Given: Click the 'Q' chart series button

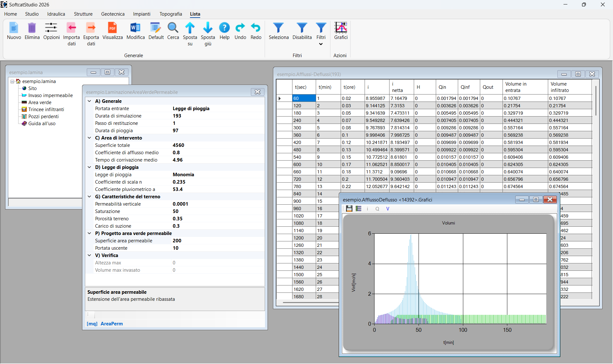Looking at the screenshot, I should point(377,209).
